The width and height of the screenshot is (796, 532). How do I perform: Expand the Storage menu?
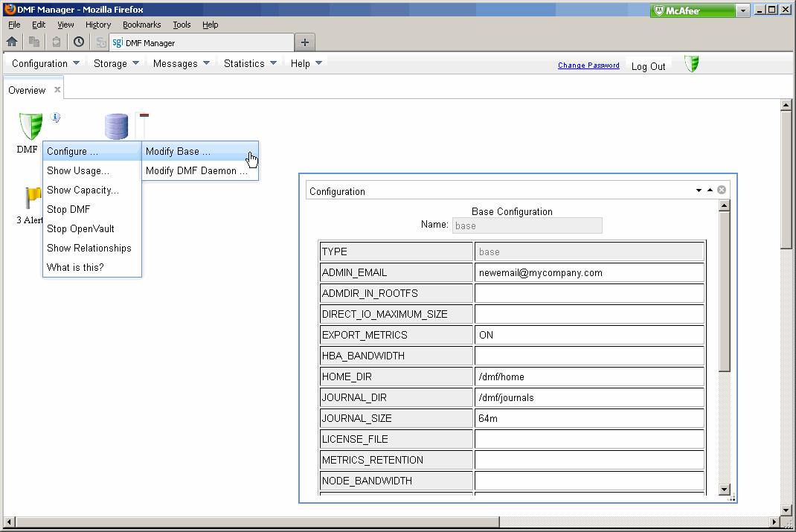pyautogui.click(x=116, y=63)
